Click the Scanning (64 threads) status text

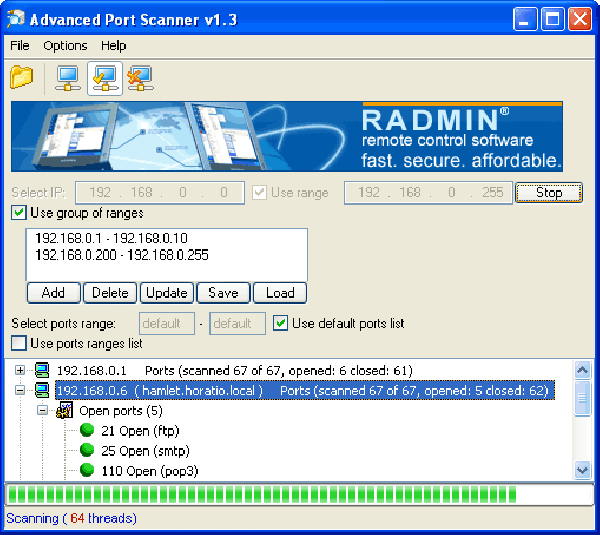point(71,518)
